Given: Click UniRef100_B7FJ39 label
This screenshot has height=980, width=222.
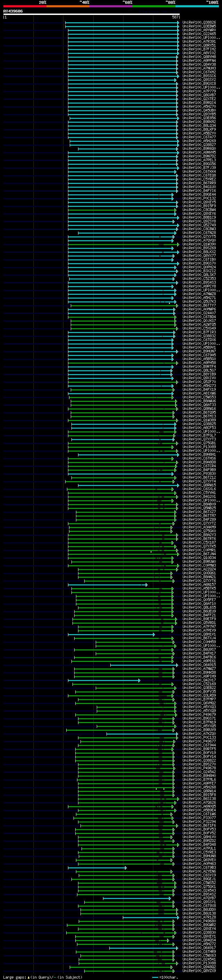Looking at the screenshot, I should pyautogui.click(x=199, y=168).
